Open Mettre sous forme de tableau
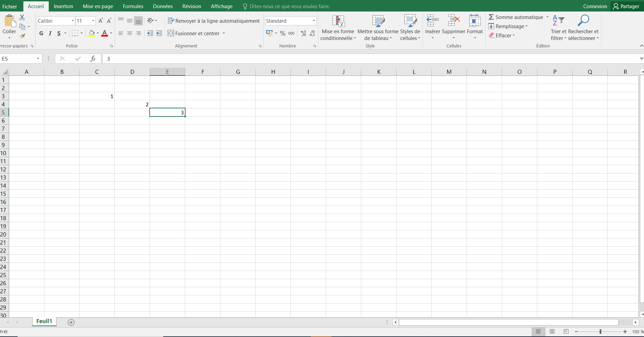The image size is (644, 337). click(x=378, y=28)
